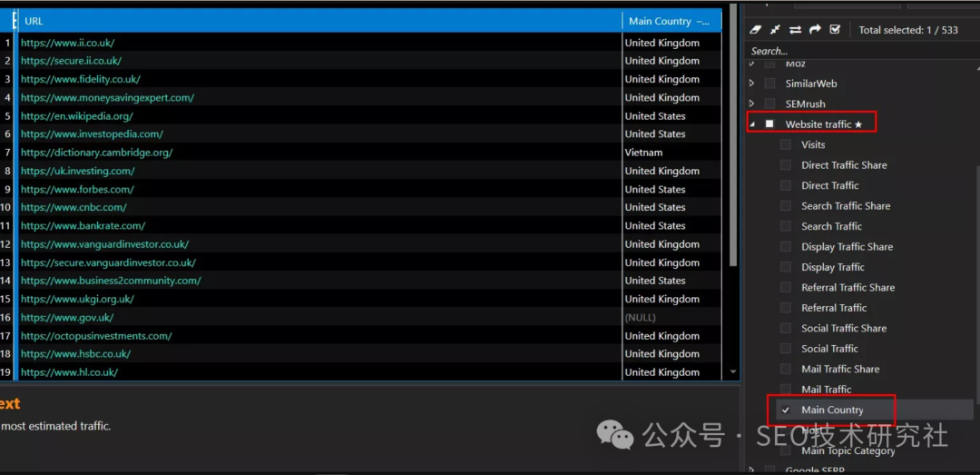The image size is (980, 475).
Task: Click row number 1 header
Action: (x=7, y=43)
